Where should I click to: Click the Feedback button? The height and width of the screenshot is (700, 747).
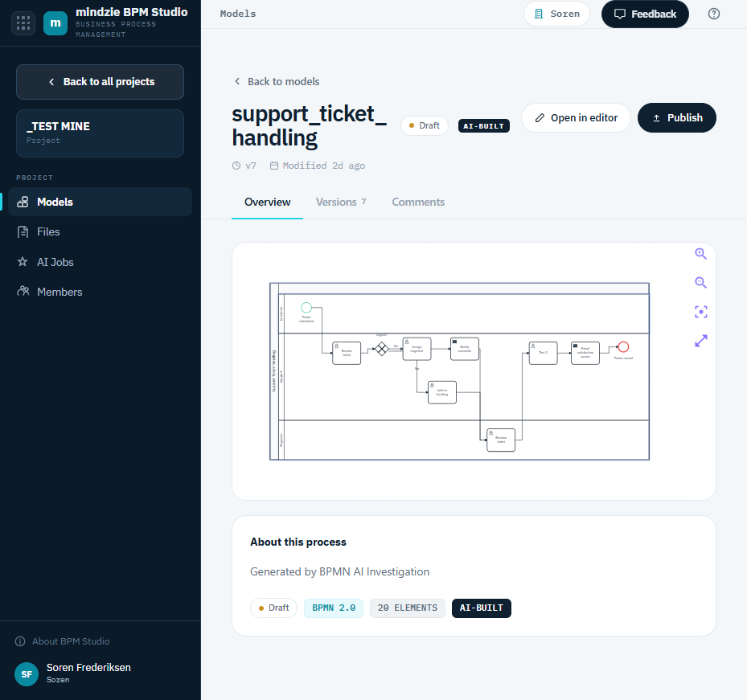pyautogui.click(x=645, y=14)
